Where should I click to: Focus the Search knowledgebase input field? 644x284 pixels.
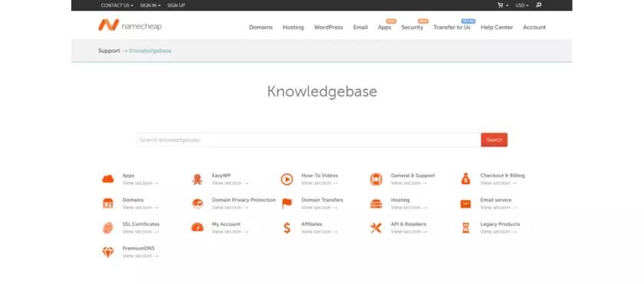(x=308, y=140)
